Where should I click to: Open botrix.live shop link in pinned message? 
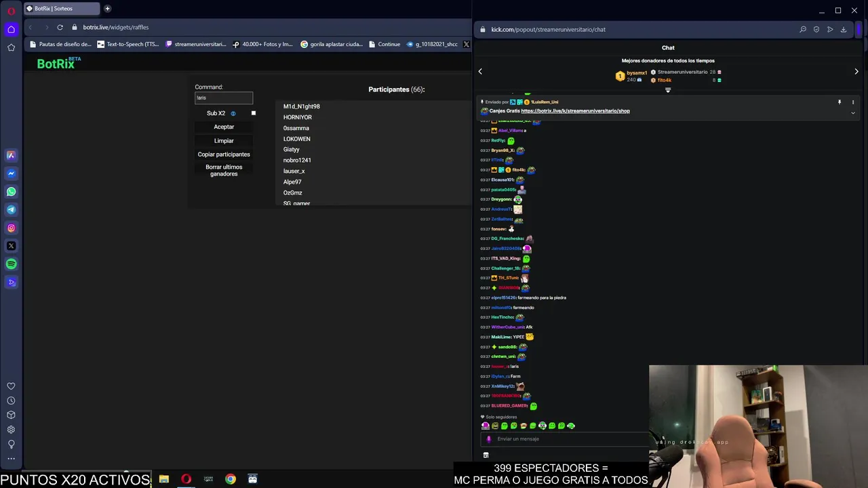575,111
